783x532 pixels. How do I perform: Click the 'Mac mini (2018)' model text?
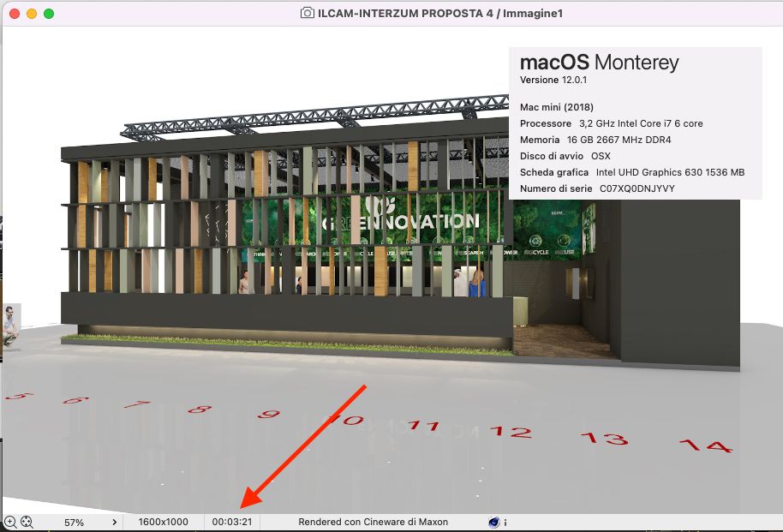[557, 107]
